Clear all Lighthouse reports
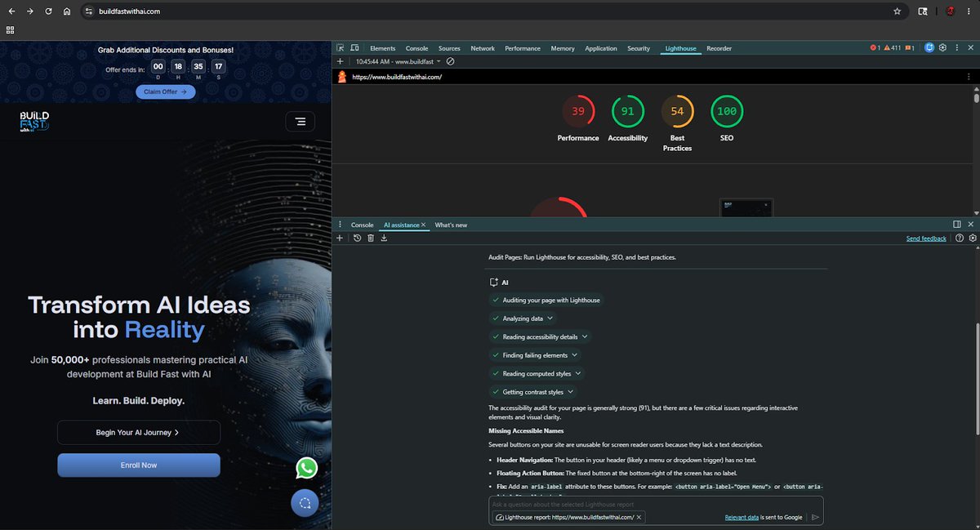This screenshot has height=530, width=980. click(450, 61)
